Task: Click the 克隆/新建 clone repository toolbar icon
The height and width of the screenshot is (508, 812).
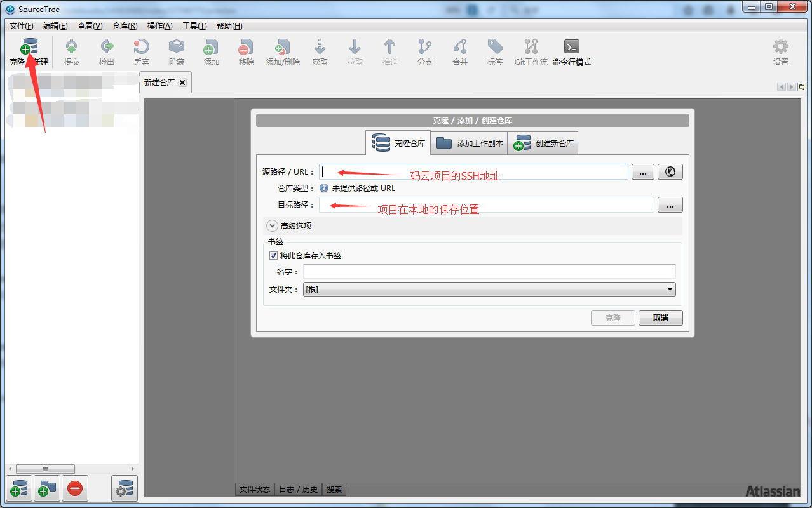Action: coord(29,46)
